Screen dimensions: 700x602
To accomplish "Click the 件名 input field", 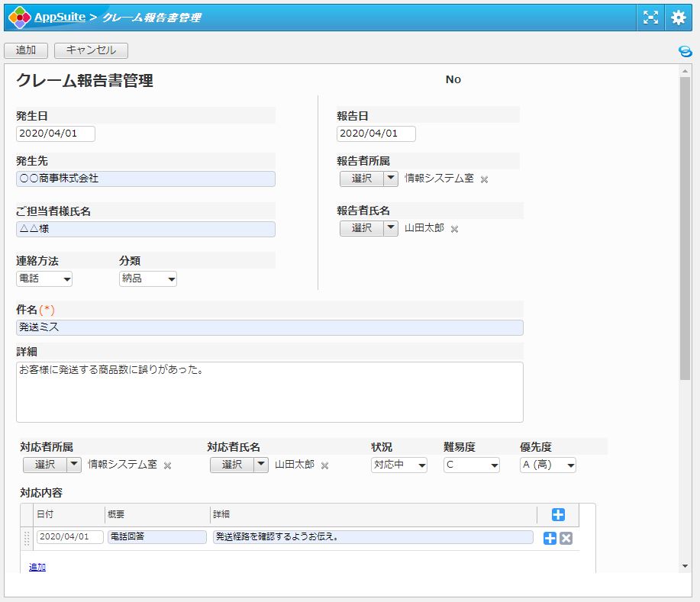I will point(269,327).
